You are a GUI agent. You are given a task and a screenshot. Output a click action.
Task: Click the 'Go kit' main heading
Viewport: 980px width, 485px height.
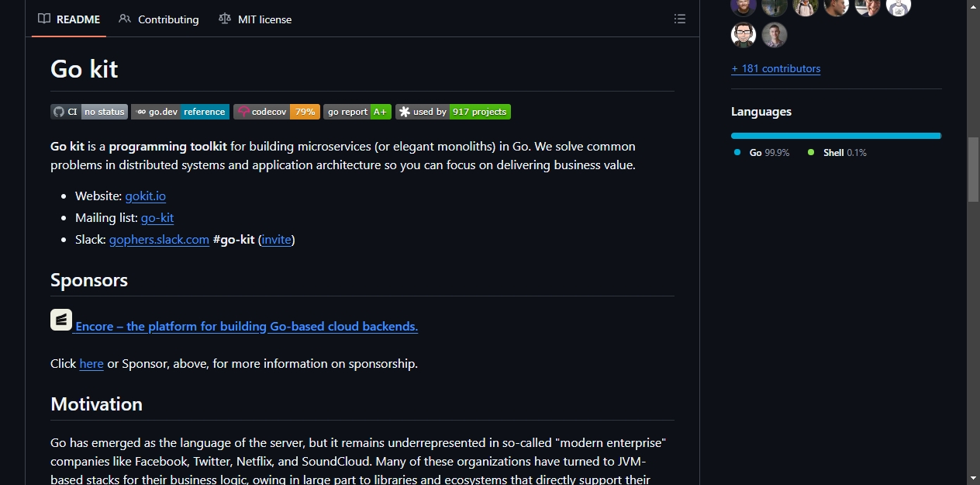[85, 69]
